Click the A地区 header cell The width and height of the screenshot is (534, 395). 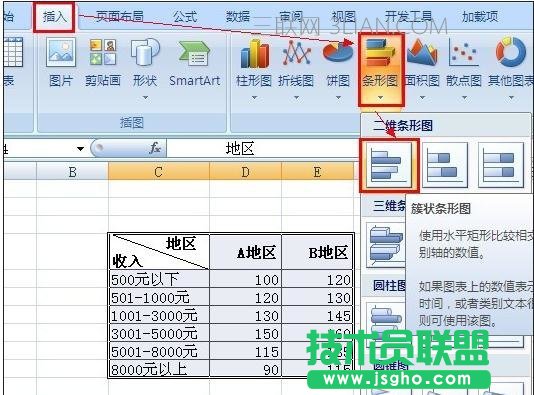coord(246,252)
